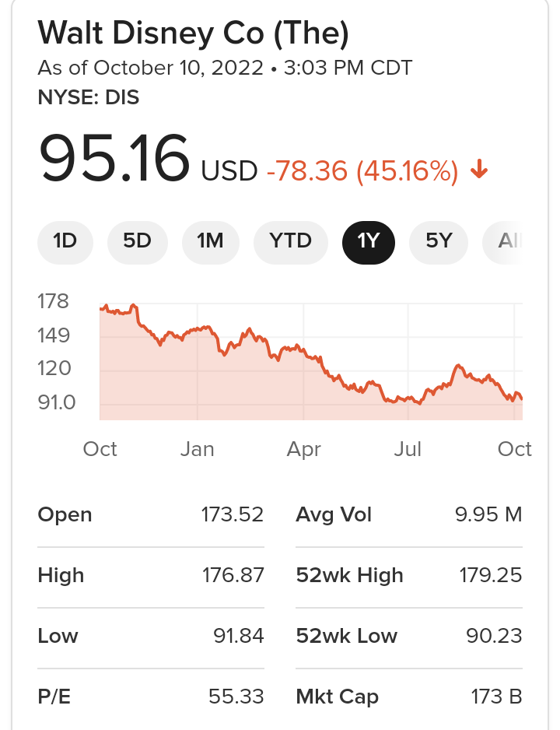
Task: Click the Open price row
Action: point(151,514)
